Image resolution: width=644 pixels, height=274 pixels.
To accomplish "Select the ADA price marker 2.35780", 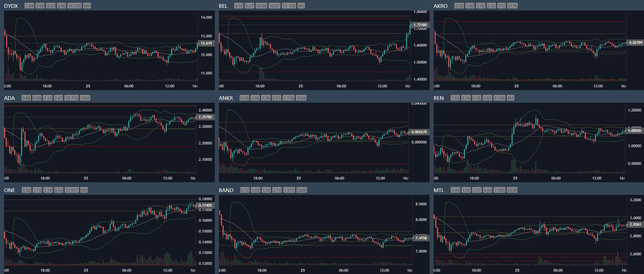I will [x=205, y=117].
